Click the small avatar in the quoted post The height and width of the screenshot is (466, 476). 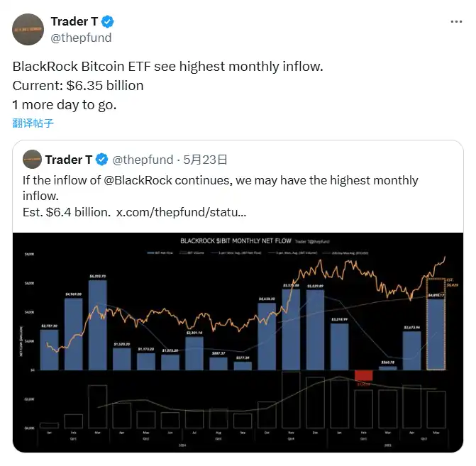click(31, 159)
